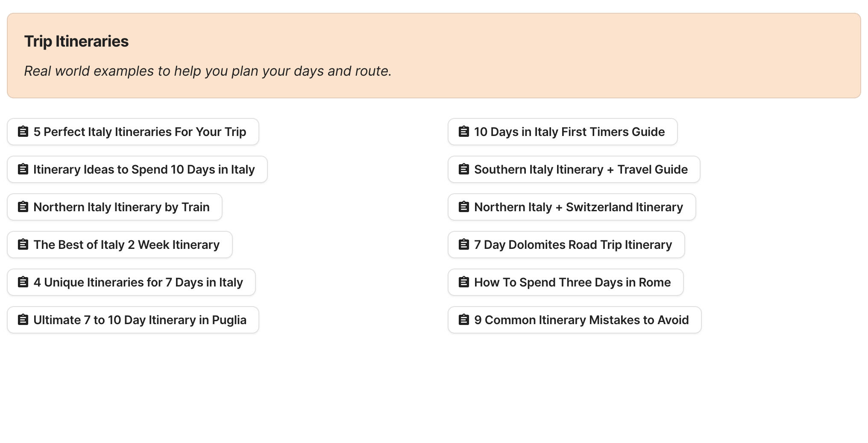Open 4 Unique Itineraries for 7 Days in Italy
Image resolution: width=868 pixels, height=443 pixels.
click(131, 282)
